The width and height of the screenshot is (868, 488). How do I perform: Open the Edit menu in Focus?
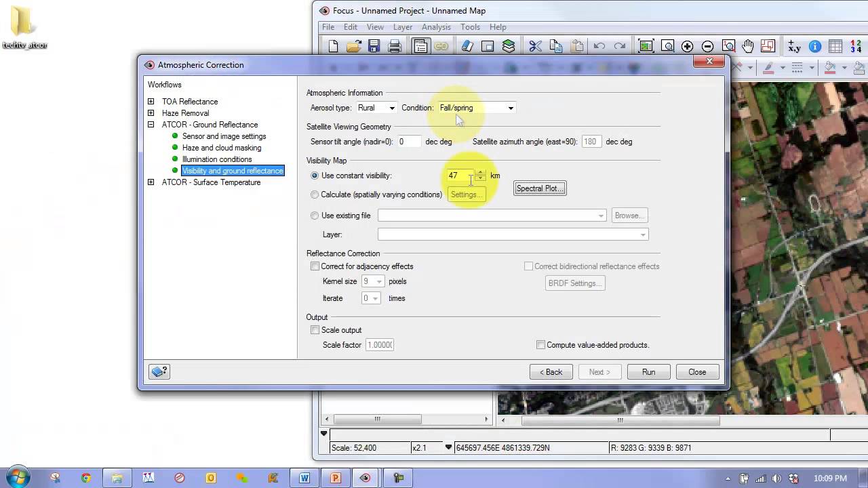coord(350,27)
